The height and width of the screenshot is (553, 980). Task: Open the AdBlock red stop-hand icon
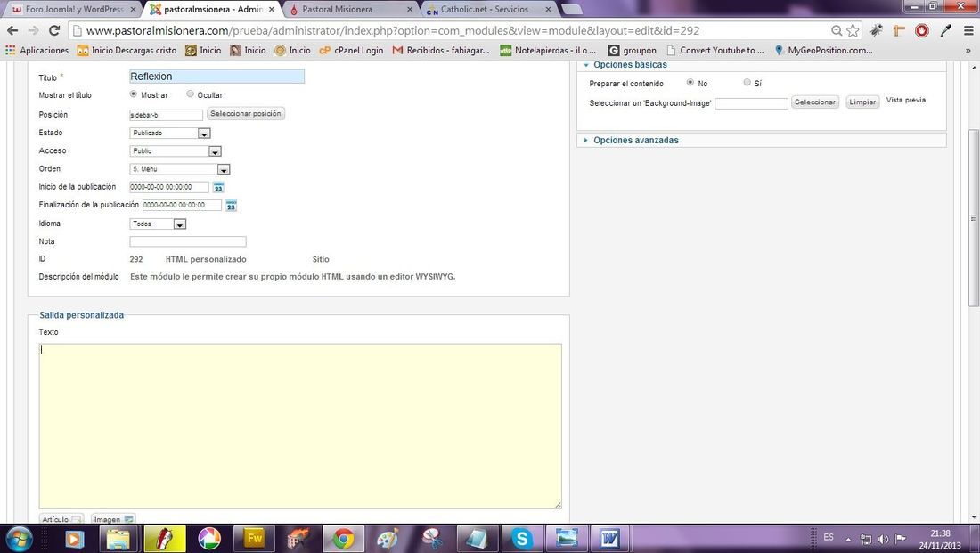click(922, 30)
